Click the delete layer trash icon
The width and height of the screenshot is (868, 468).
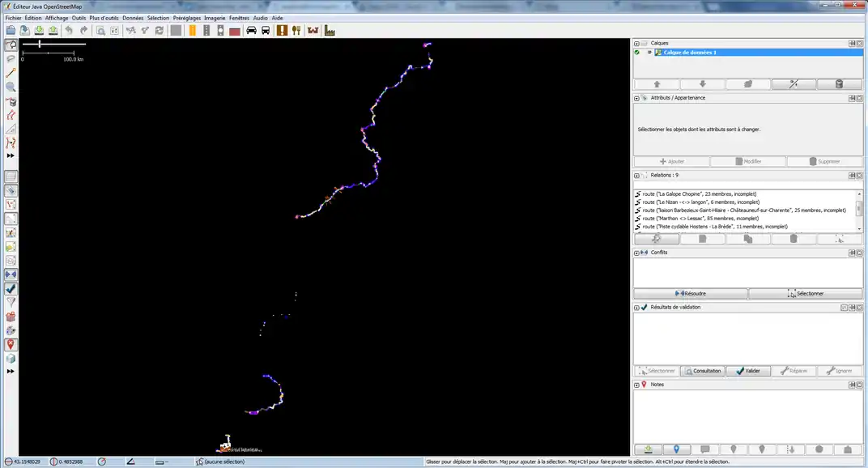pos(839,84)
